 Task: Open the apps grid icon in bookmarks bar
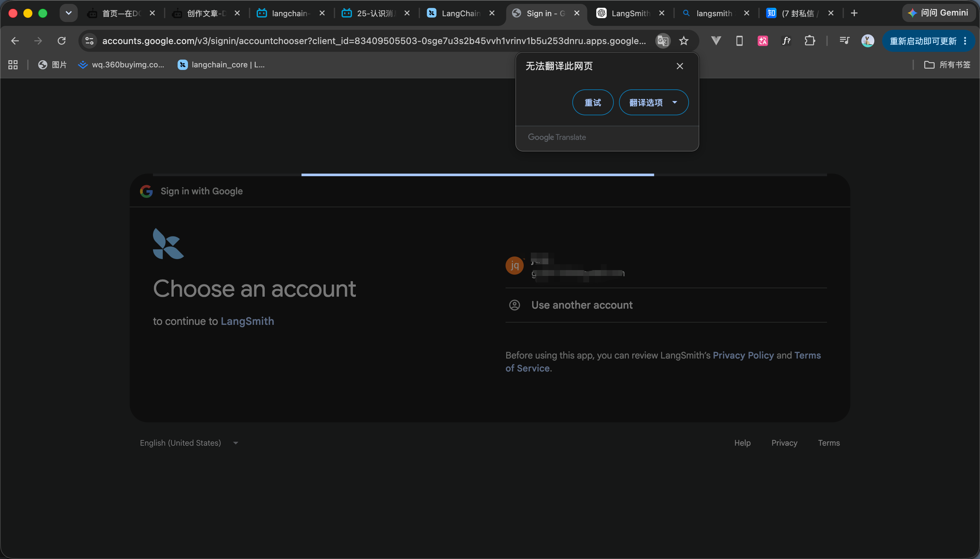coord(13,65)
